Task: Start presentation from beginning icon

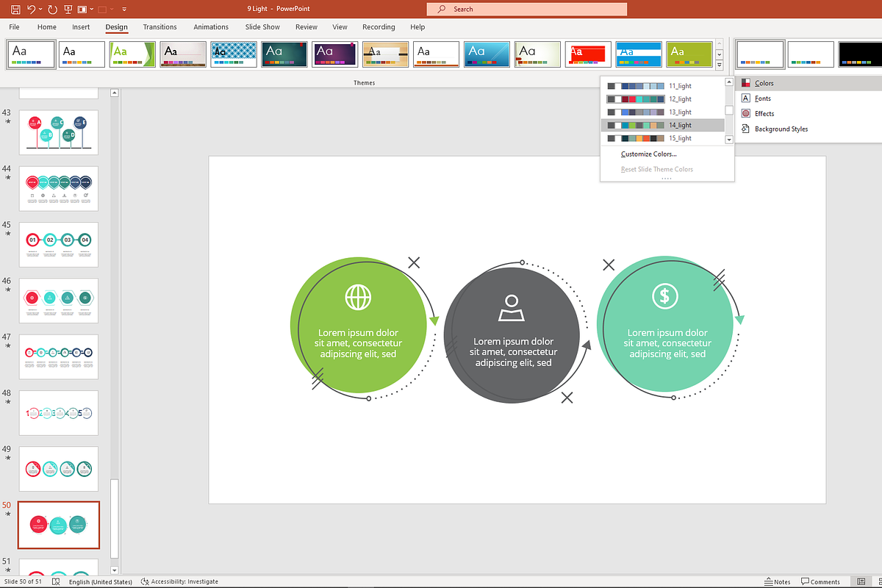Action: [68, 10]
